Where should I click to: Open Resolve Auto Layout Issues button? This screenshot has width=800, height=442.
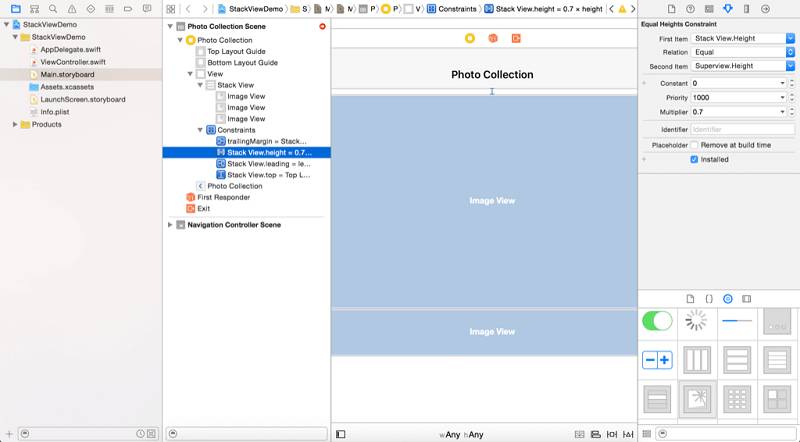coord(628,434)
